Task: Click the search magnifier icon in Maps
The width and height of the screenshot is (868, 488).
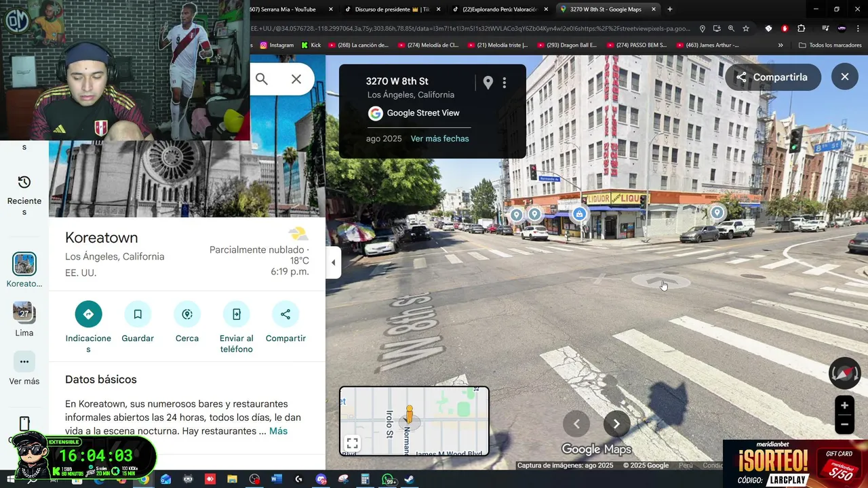Action: pos(262,79)
